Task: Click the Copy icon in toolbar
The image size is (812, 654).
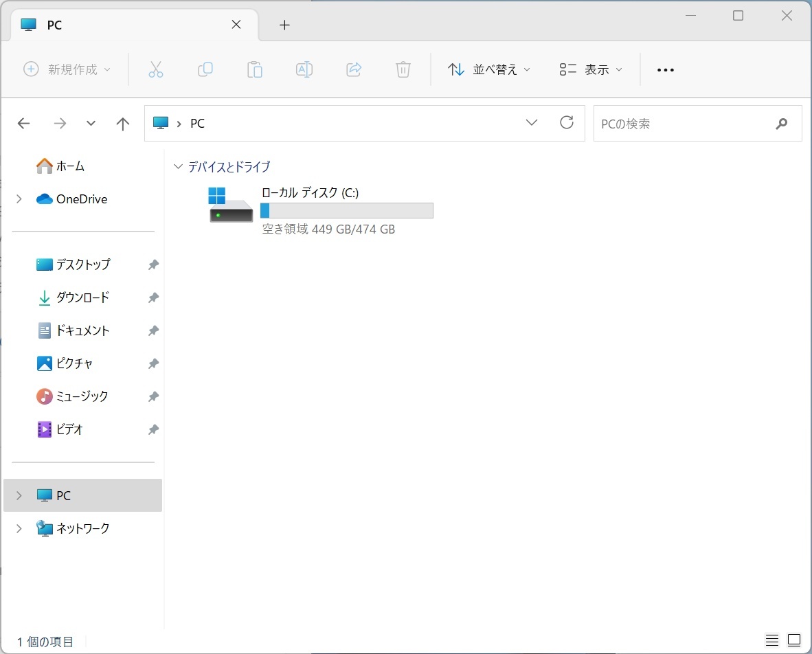Action: click(x=205, y=69)
